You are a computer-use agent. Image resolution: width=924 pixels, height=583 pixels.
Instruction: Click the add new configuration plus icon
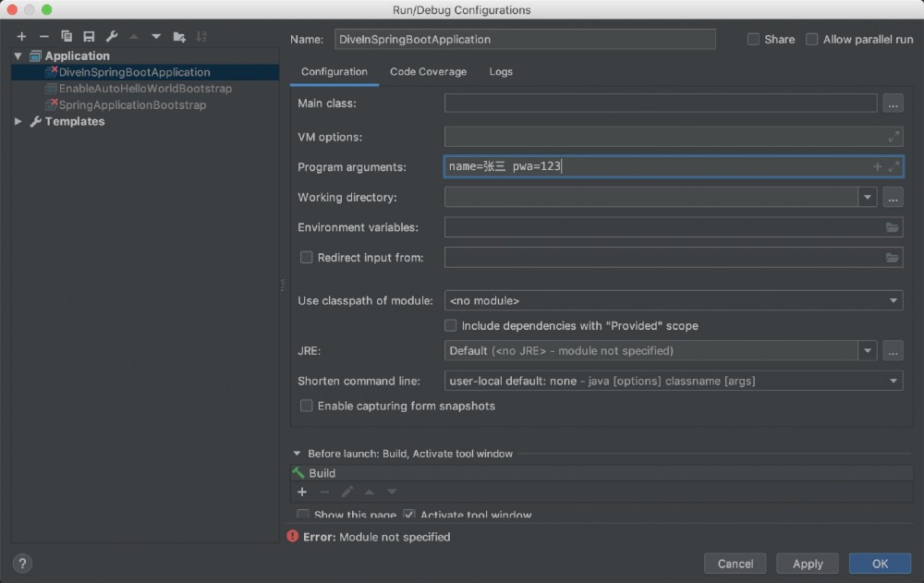click(21, 36)
